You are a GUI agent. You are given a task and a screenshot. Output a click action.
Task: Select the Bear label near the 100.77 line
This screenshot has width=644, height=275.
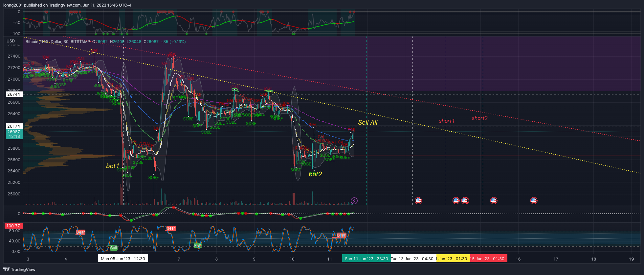[171, 228]
